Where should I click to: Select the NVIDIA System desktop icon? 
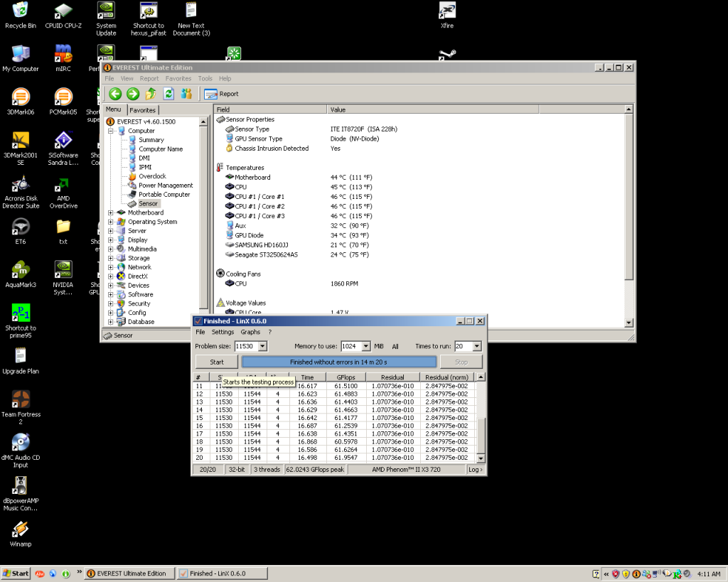(63, 278)
